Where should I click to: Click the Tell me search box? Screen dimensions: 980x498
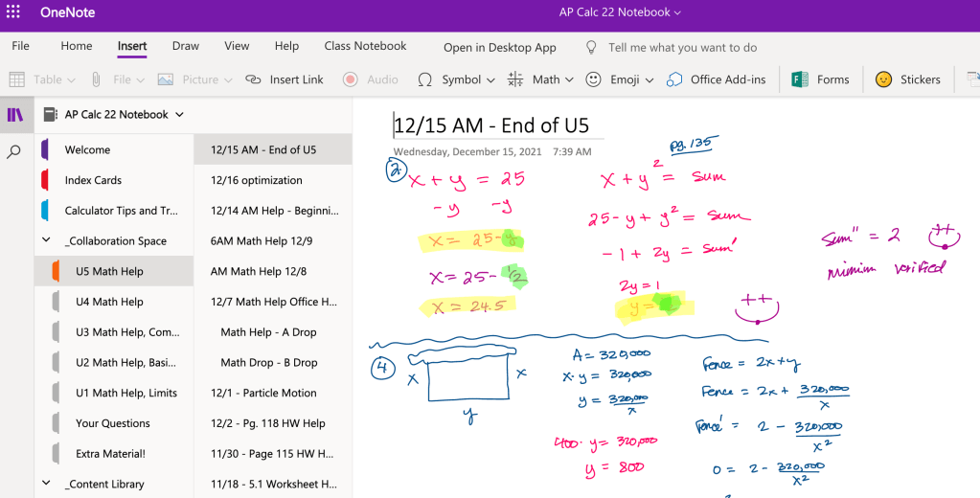pyautogui.click(x=682, y=47)
